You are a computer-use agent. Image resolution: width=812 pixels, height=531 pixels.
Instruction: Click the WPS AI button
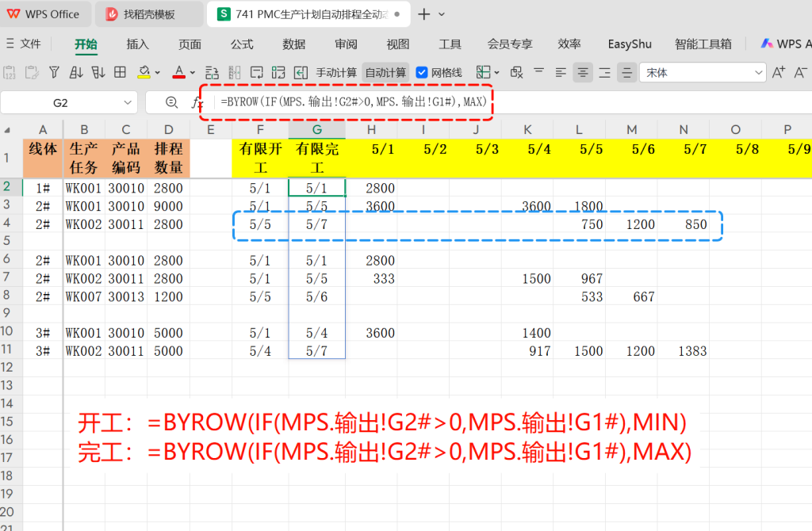pos(786,44)
